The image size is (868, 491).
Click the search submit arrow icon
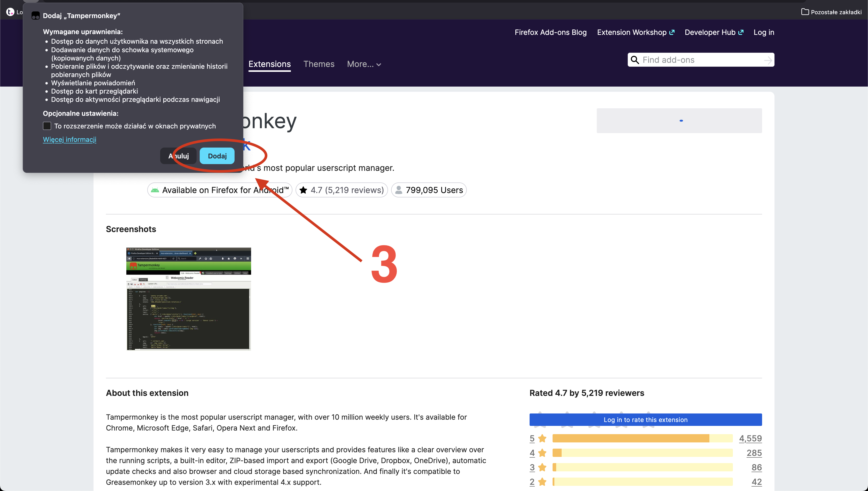(x=768, y=60)
